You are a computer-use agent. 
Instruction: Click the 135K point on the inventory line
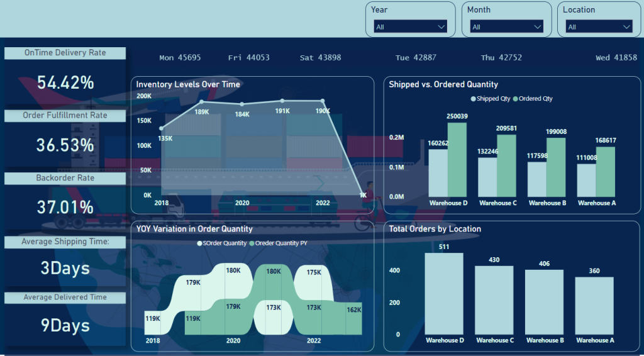coord(162,128)
